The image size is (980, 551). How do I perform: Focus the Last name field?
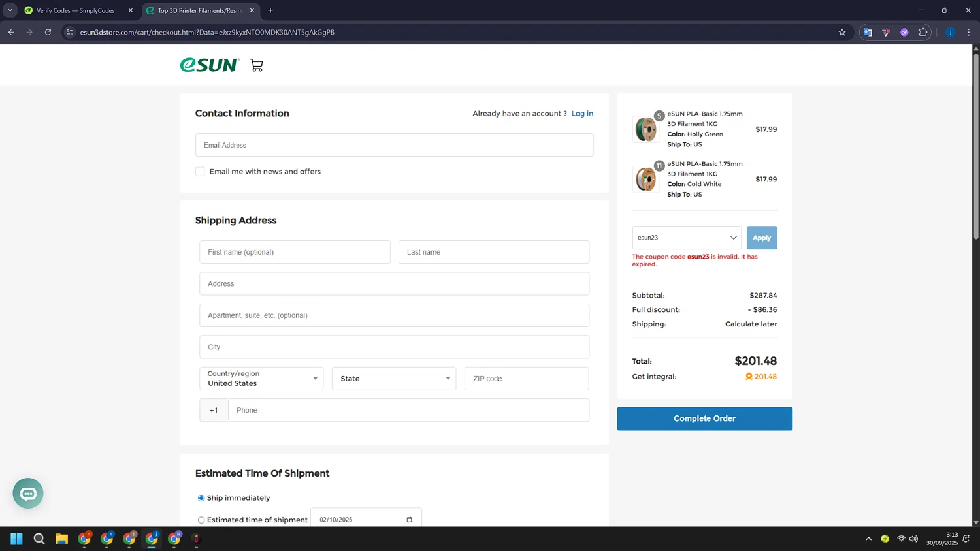(494, 252)
